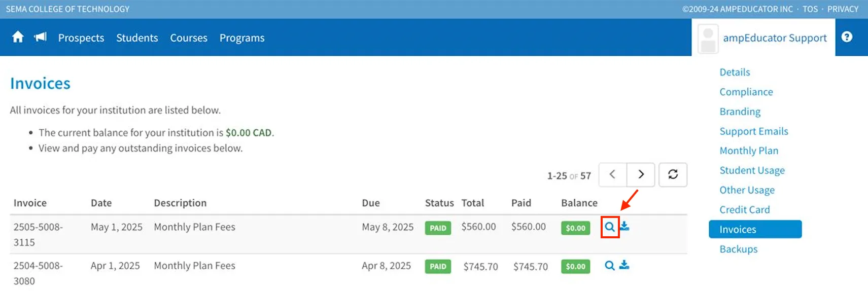Click the help question mark icon
Viewport: 868px width, 291px height.
[x=847, y=37]
